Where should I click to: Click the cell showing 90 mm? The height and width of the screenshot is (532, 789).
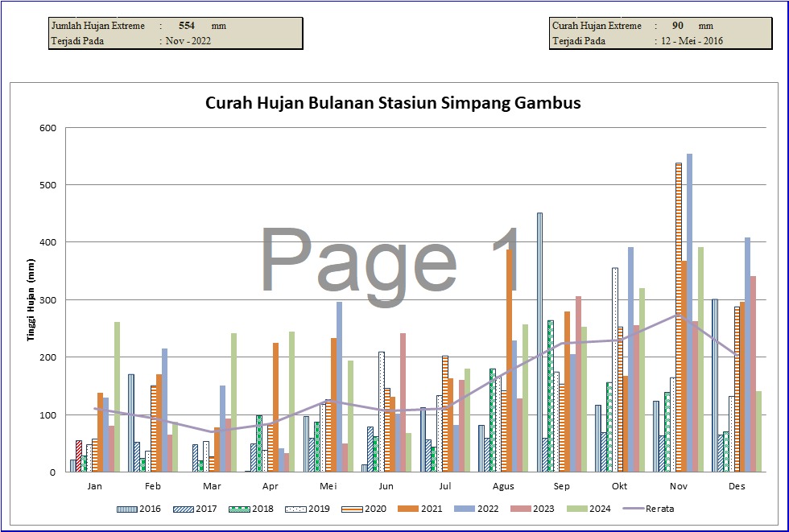coord(678,26)
